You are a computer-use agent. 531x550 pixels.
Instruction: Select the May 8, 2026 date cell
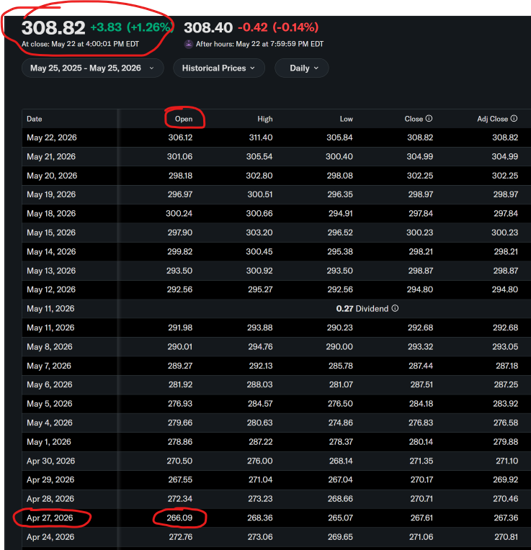[x=49, y=347]
